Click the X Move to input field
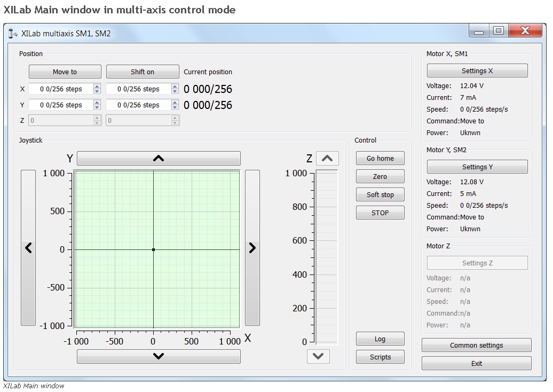Image resolution: width=553 pixels, height=392 pixels. point(59,89)
